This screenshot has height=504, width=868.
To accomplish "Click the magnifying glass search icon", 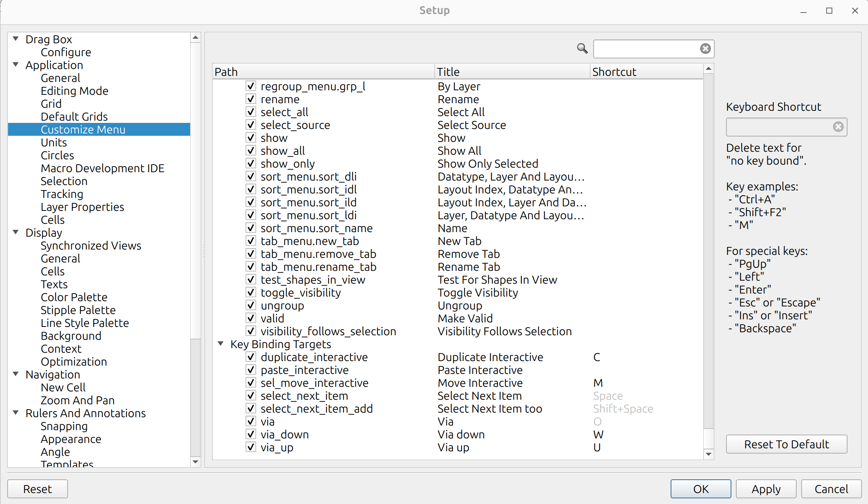I will pyautogui.click(x=582, y=49).
